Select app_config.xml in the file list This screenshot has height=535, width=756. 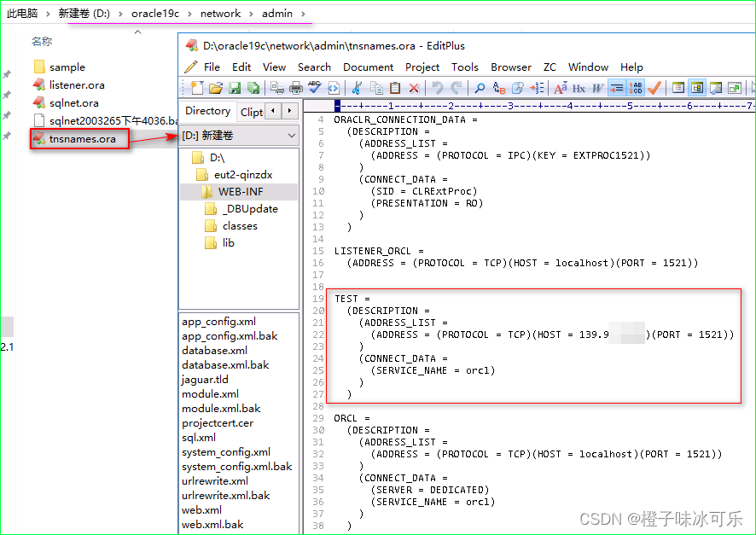coord(219,322)
